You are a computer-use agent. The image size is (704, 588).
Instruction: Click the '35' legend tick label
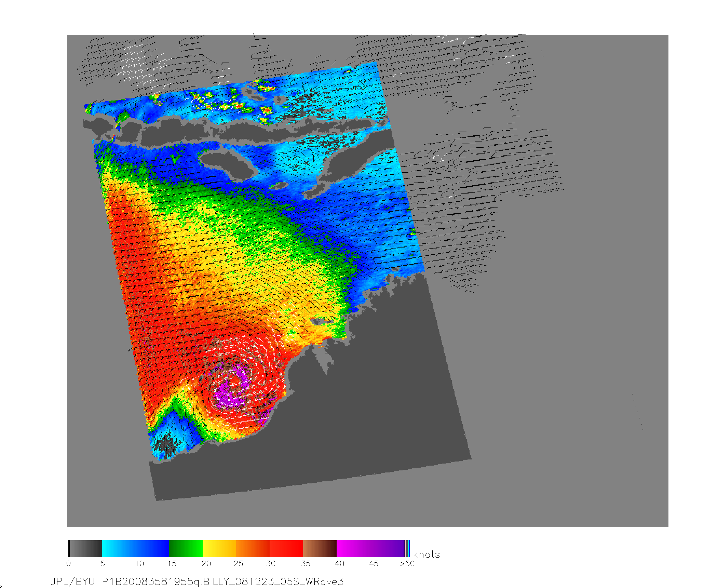306,563
